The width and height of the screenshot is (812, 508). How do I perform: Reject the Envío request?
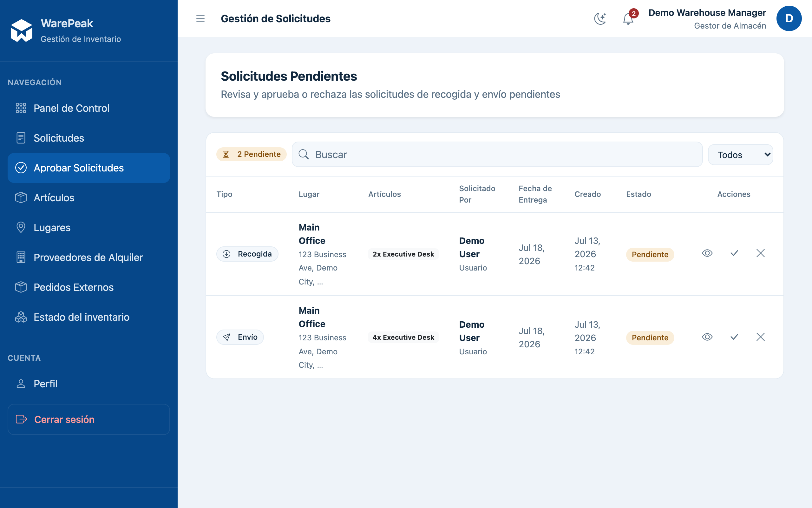pos(760,337)
